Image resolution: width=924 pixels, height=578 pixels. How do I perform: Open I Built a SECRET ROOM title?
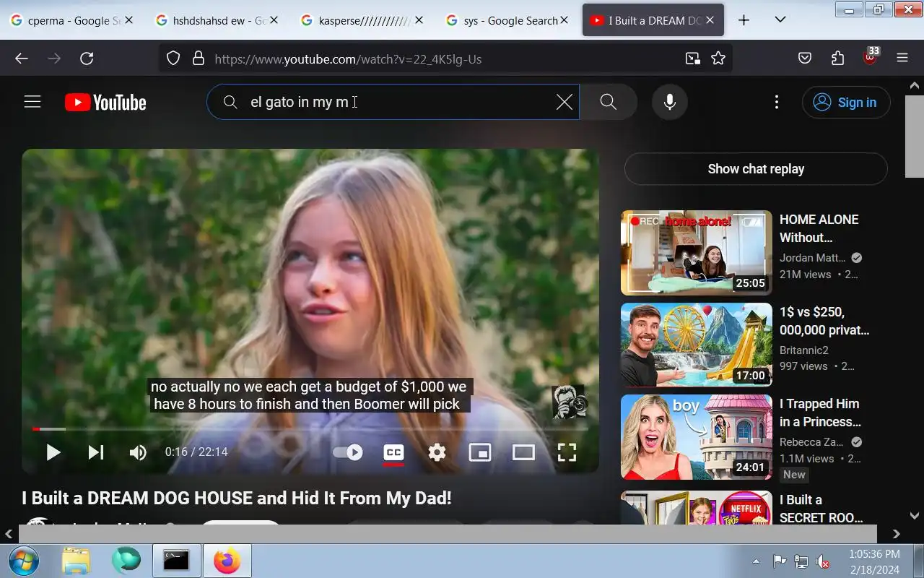click(x=821, y=509)
